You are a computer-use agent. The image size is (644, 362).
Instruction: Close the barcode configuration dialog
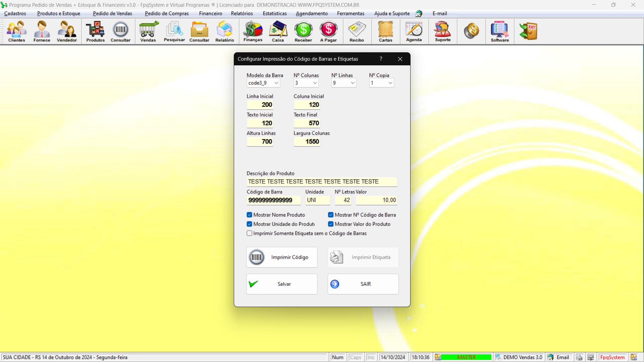(400, 59)
